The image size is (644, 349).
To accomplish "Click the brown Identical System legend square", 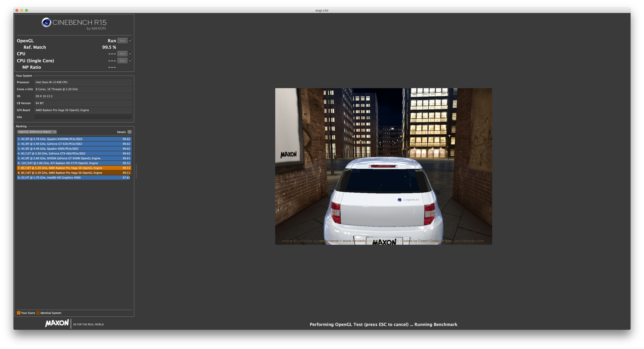I will [x=38, y=313].
